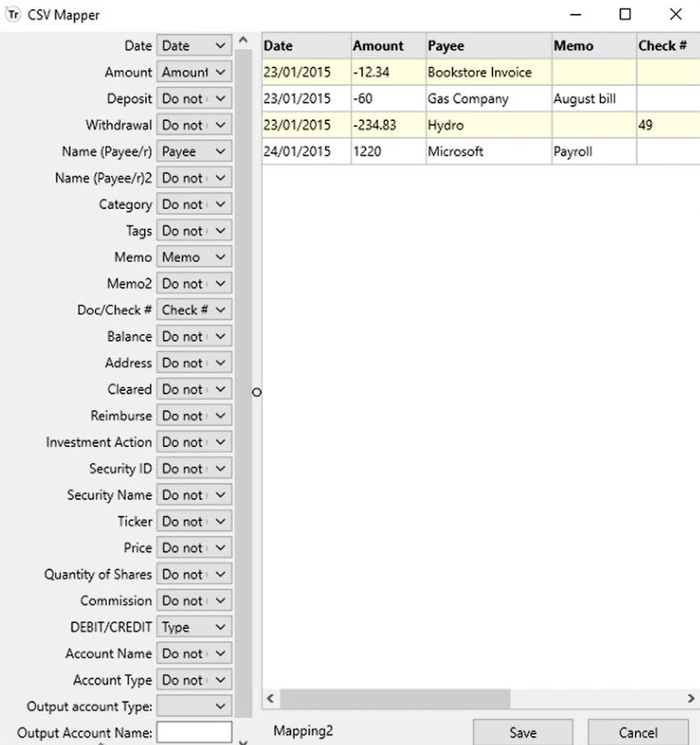Select the 1220 amount cell

point(389,151)
